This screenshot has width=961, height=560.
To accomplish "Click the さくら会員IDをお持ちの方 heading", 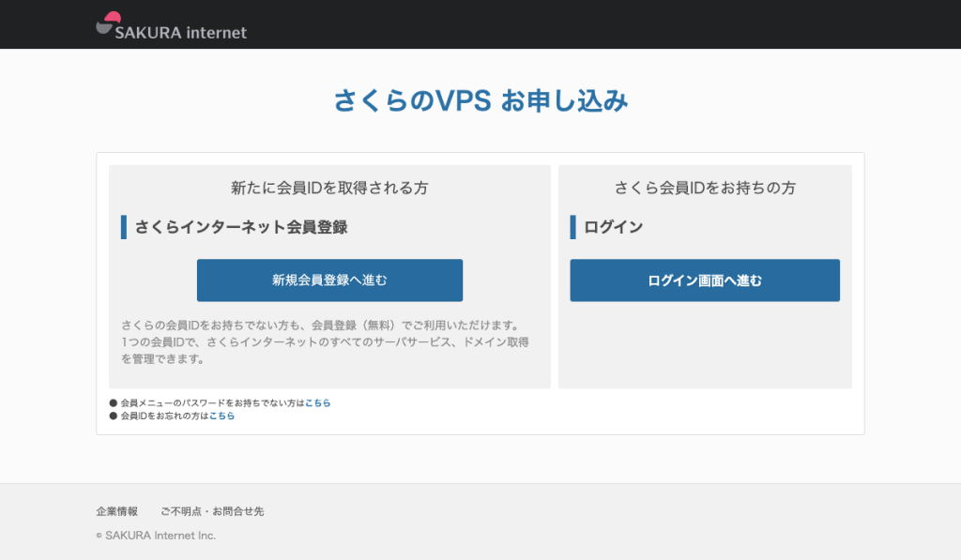I will point(705,188).
